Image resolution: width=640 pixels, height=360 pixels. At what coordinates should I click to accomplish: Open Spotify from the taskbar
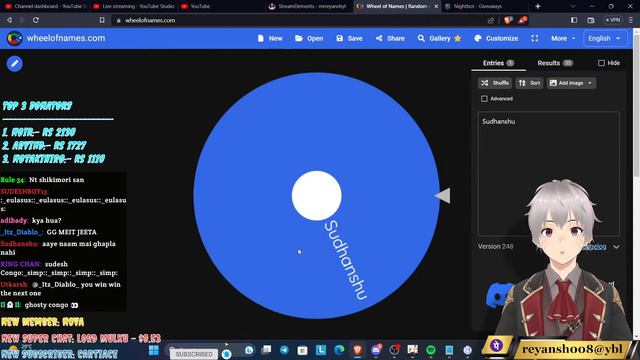pyautogui.click(x=431, y=350)
